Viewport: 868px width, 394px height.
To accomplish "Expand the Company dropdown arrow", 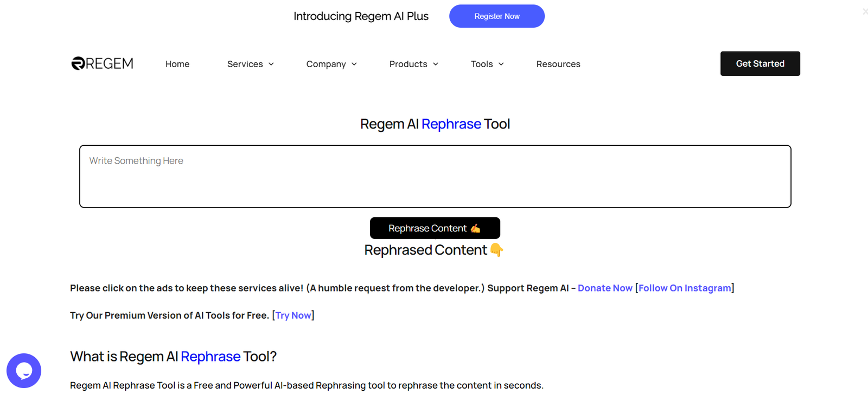I will tap(354, 64).
